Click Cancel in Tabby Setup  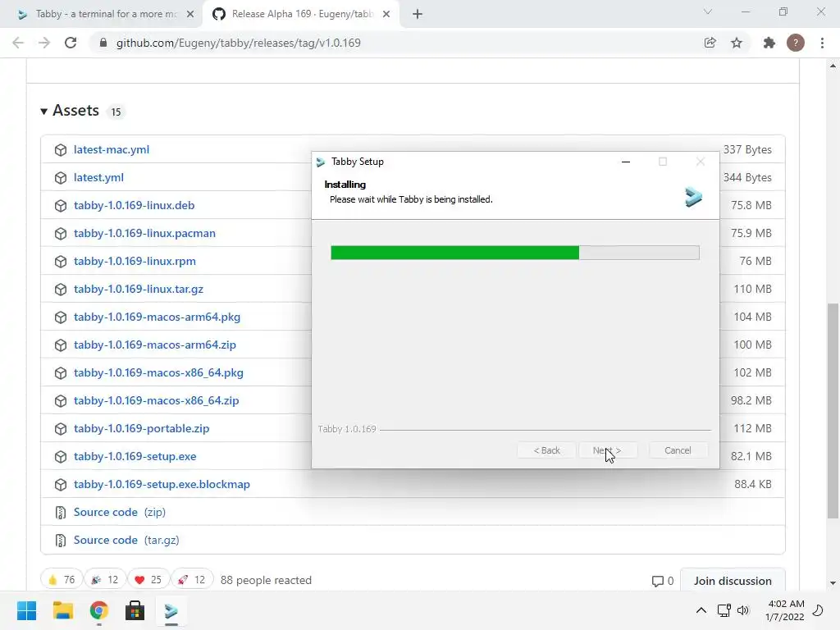pos(678,450)
